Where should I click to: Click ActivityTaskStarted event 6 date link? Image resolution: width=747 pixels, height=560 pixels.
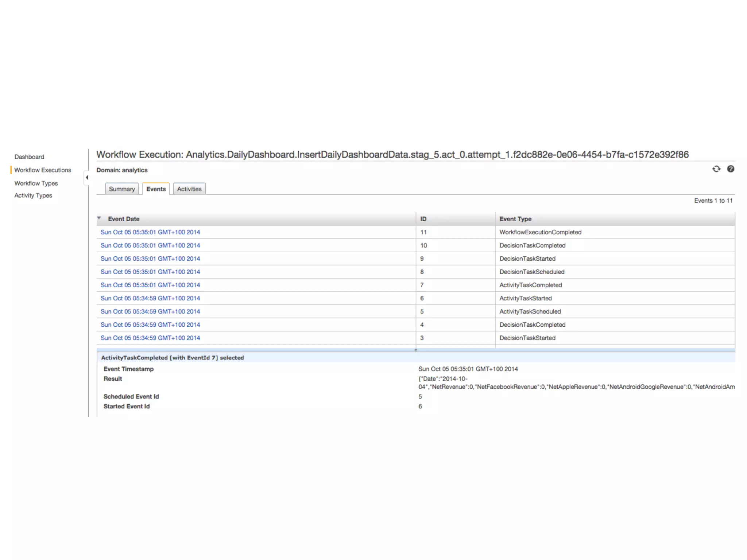(150, 298)
